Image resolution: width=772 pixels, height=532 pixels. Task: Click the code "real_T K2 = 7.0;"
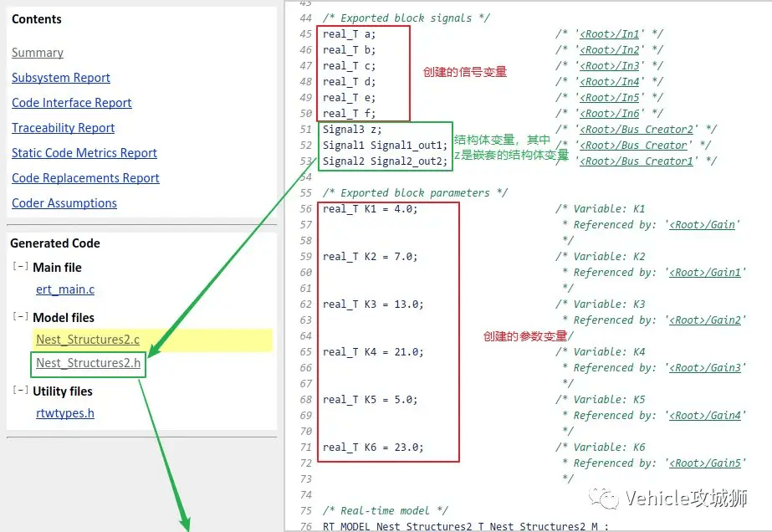tap(371, 257)
